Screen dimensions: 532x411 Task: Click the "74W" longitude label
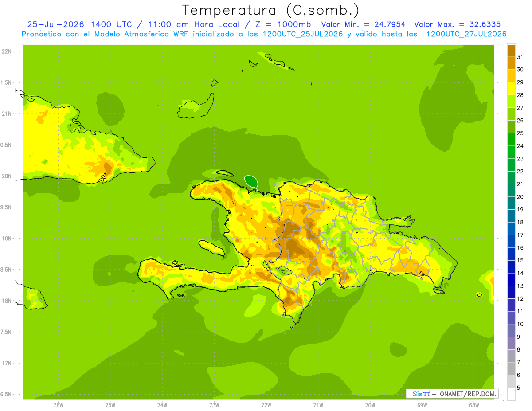(162, 405)
